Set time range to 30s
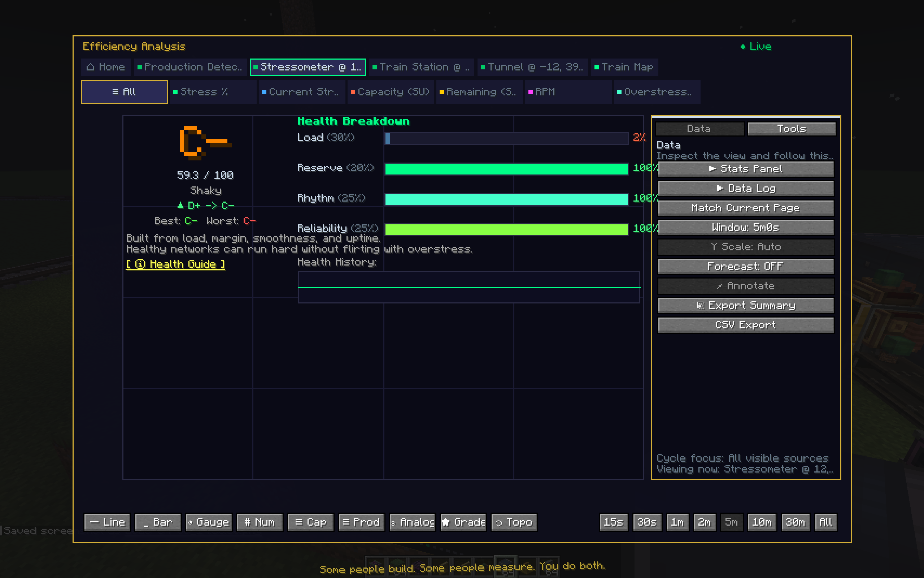 (x=647, y=522)
